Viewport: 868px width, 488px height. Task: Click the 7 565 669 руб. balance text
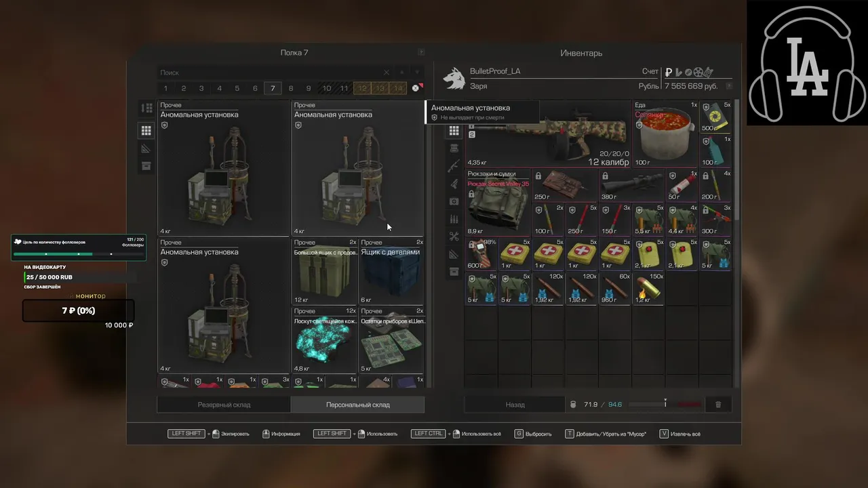[691, 87]
